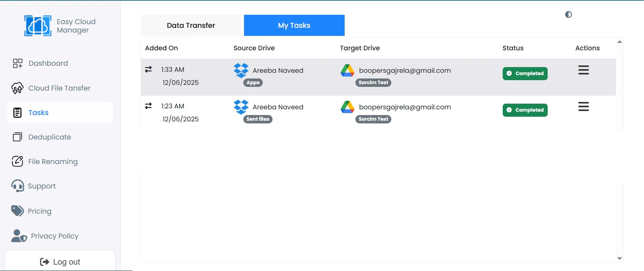This screenshot has width=644, height=271.
Task: Click the Privacy Policy user-shield icon
Action: pyautogui.click(x=19, y=236)
